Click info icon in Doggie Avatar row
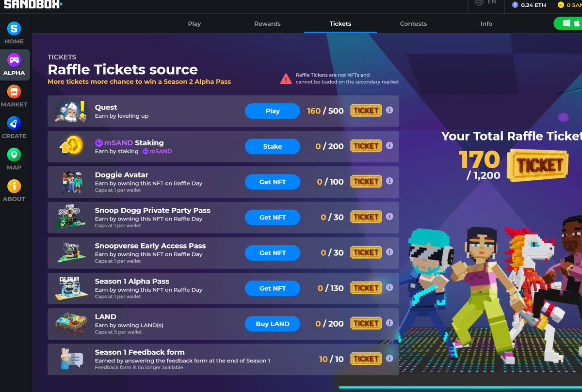Image resolution: width=582 pixels, height=392 pixels. click(389, 181)
